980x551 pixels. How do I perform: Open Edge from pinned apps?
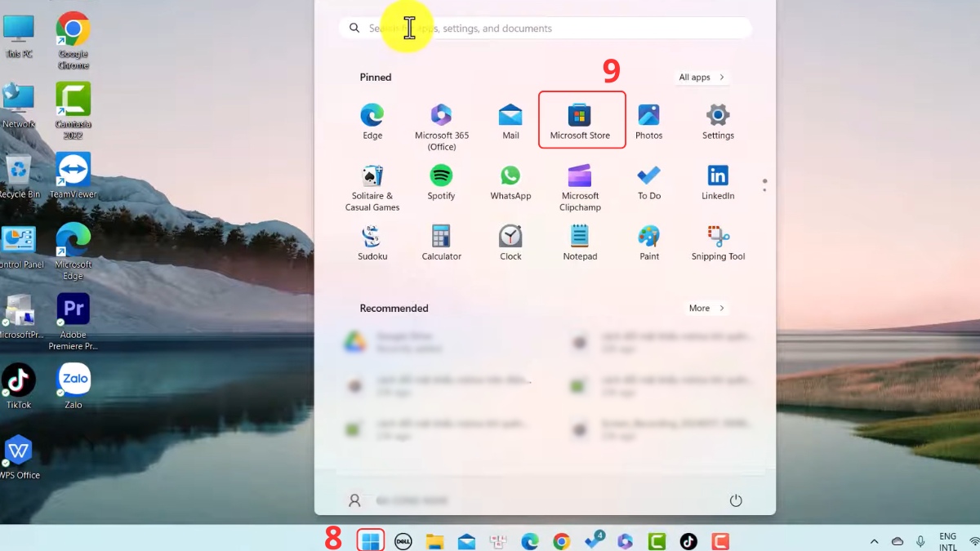(x=372, y=122)
